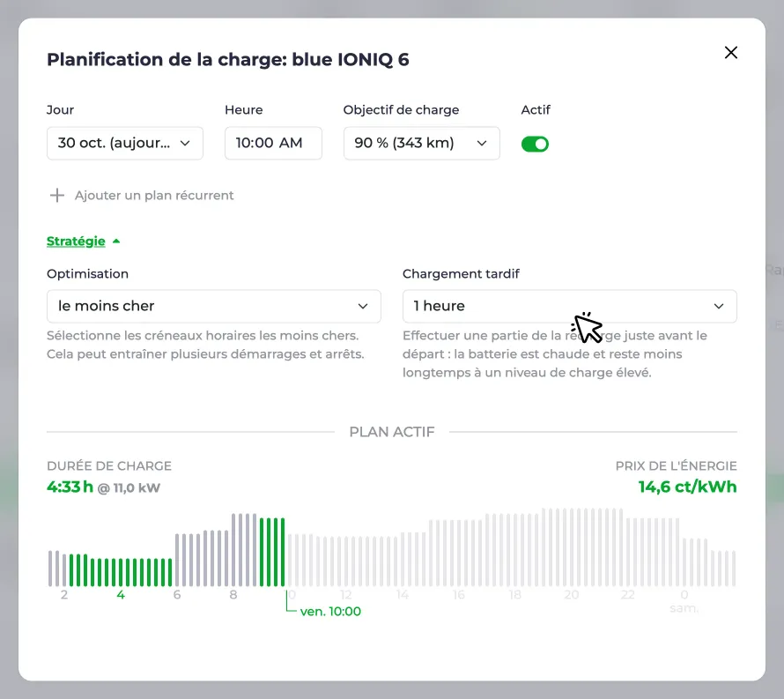Edit the Heure time field

click(x=273, y=143)
